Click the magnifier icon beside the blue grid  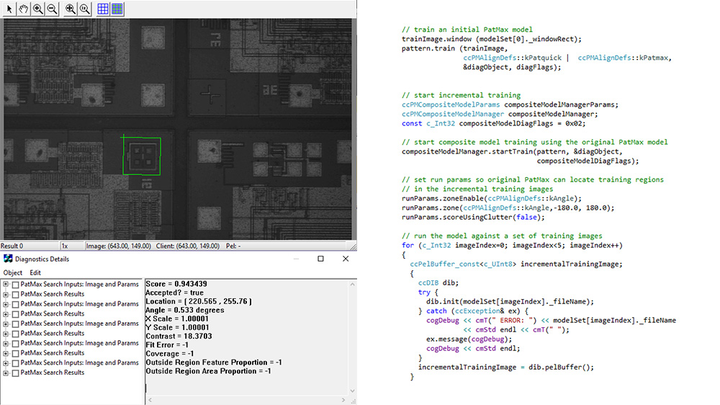tap(84, 8)
